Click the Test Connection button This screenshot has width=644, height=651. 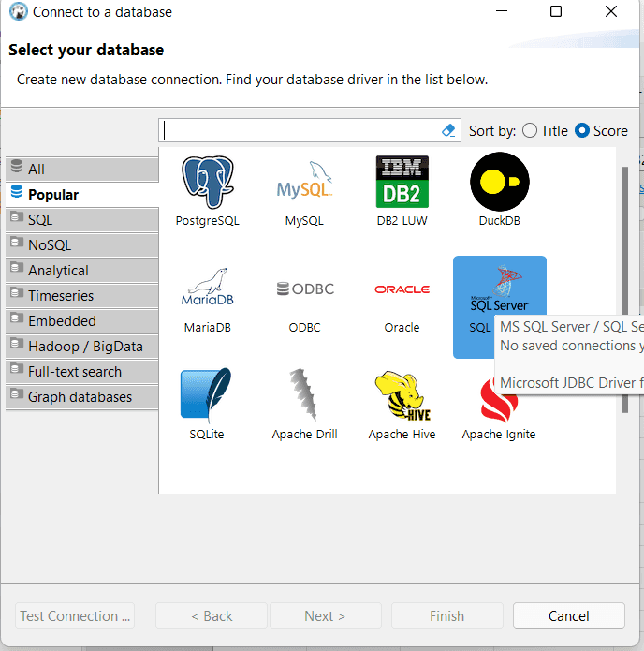tap(75, 615)
